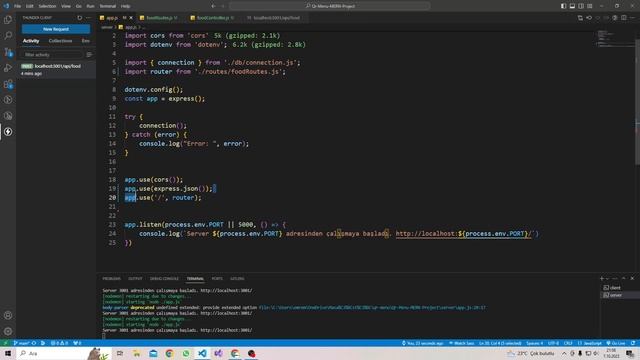The image size is (640, 360).
Task: Close the terminal panel
Action: pos(632,278)
